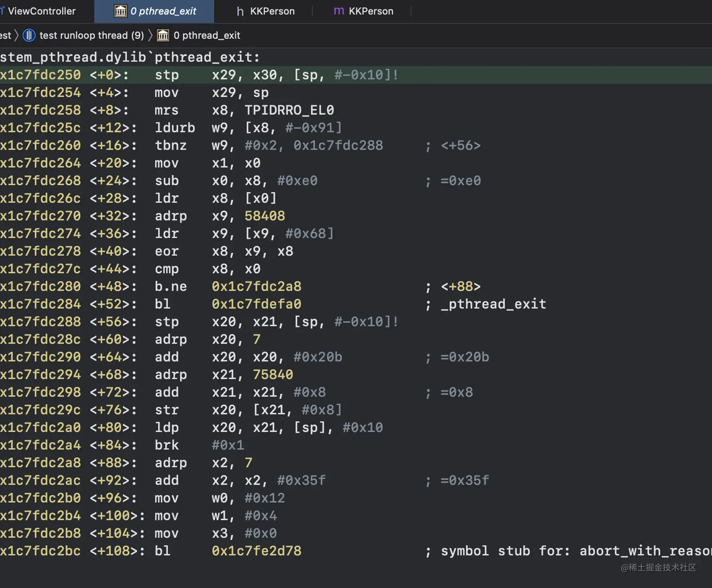Screen dimensions: 712x588
Task: Open the KKPerson header (h) tab
Action: click(265, 11)
